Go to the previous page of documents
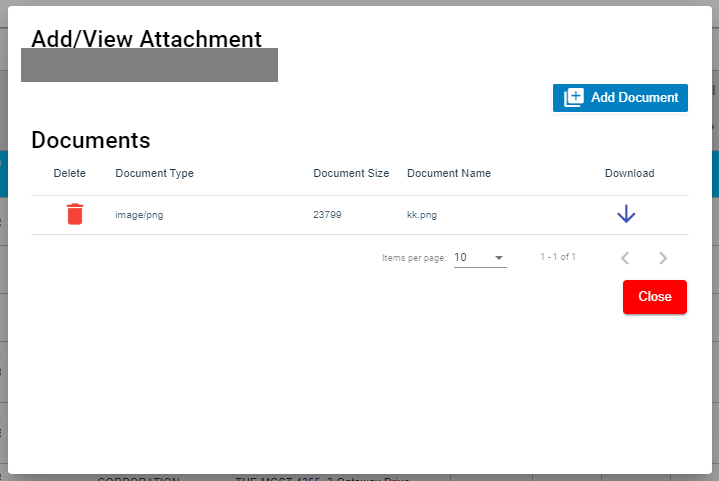This screenshot has height=481, width=719. pos(625,258)
